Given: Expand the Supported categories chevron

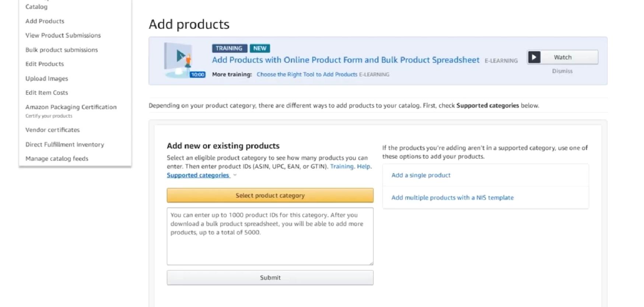Looking at the screenshot, I should [235, 175].
